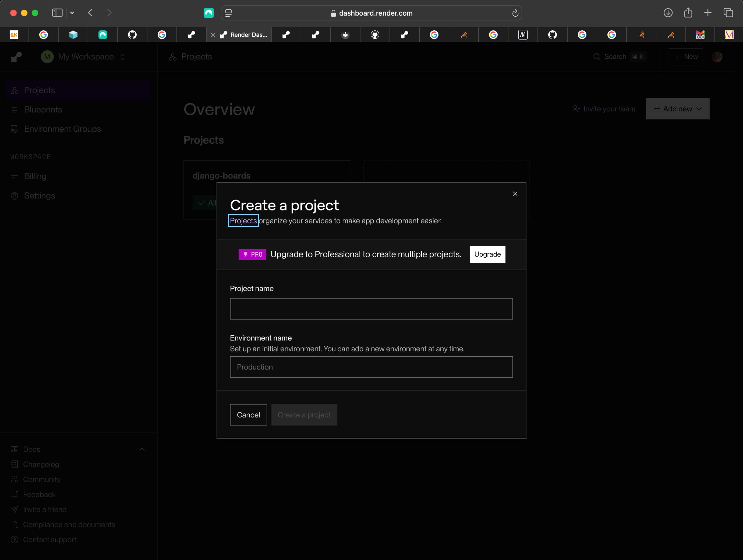Click Invite your team
743x560 pixels.
(x=604, y=109)
